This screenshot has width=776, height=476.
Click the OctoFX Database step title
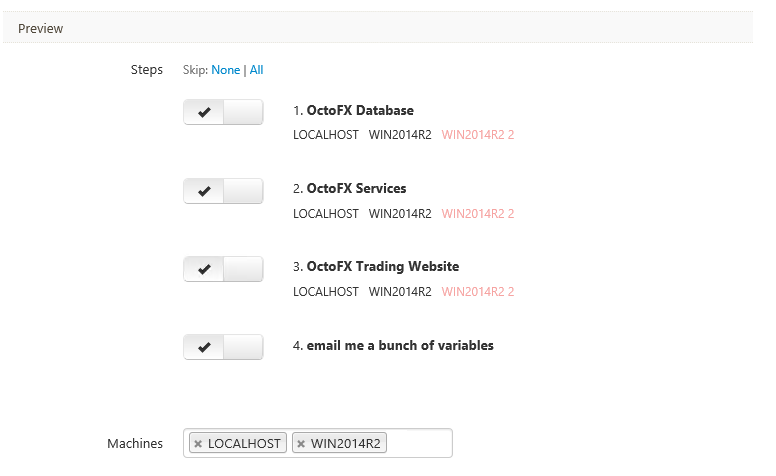coord(360,111)
